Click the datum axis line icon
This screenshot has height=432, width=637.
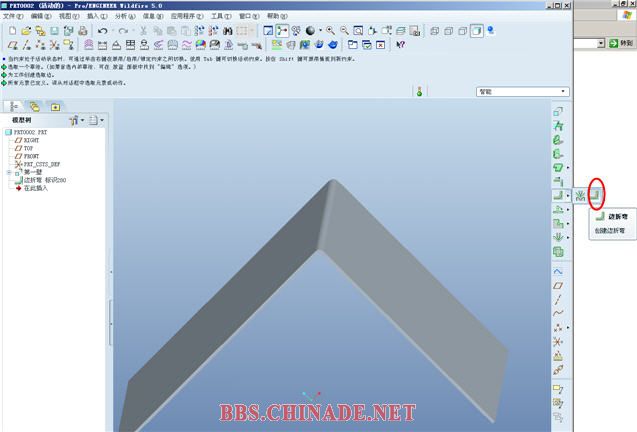pyautogui.click(x=558, y=300)
